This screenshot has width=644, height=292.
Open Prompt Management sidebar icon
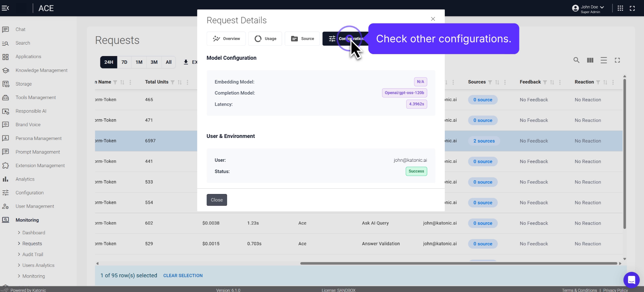click(x=5, y=152)
